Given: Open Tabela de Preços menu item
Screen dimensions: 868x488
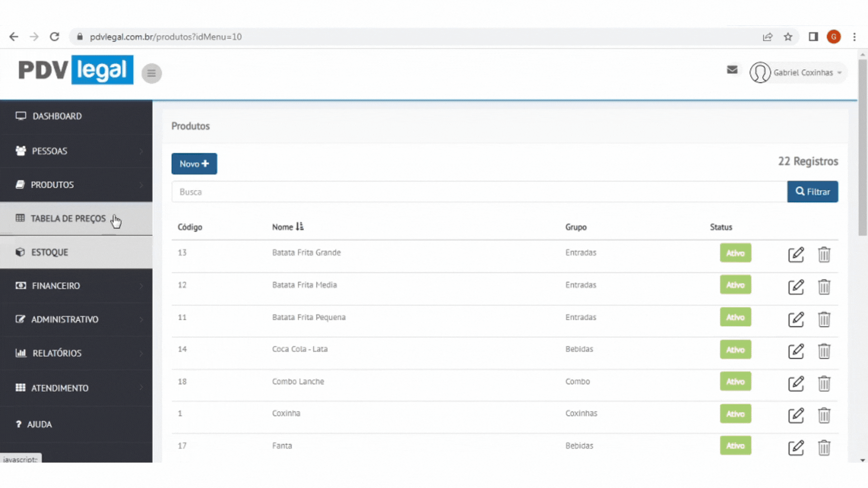Looking at the screenshot, I should coord(68,219).
